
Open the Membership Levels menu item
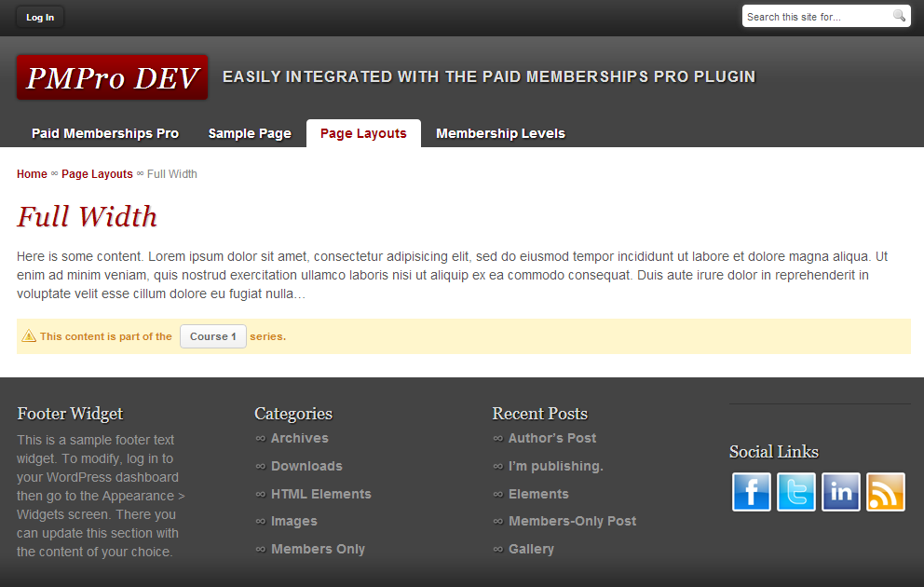pyautogui.click(x=500, y=133)
